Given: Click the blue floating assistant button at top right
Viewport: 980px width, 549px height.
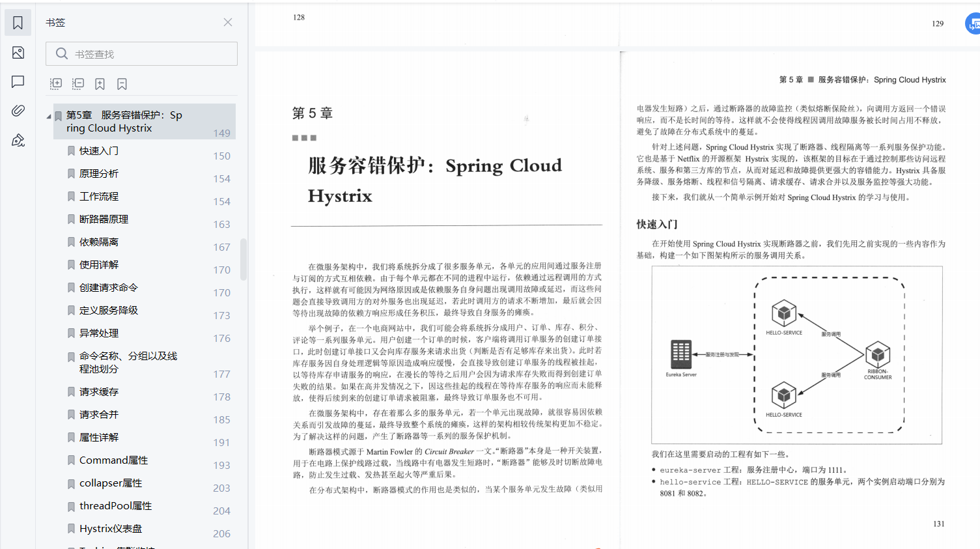Looking at the screenshot, I should (x=973, y=24).
